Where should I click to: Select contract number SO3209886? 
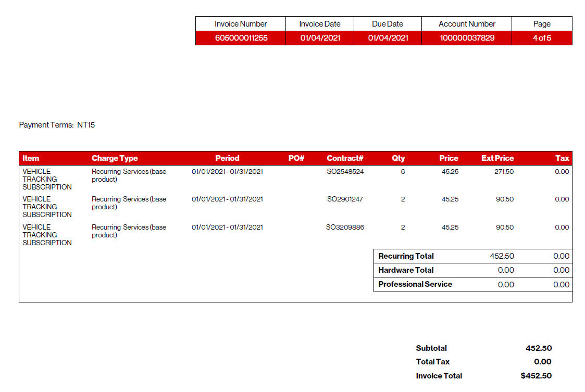click(x=345, y=227)
